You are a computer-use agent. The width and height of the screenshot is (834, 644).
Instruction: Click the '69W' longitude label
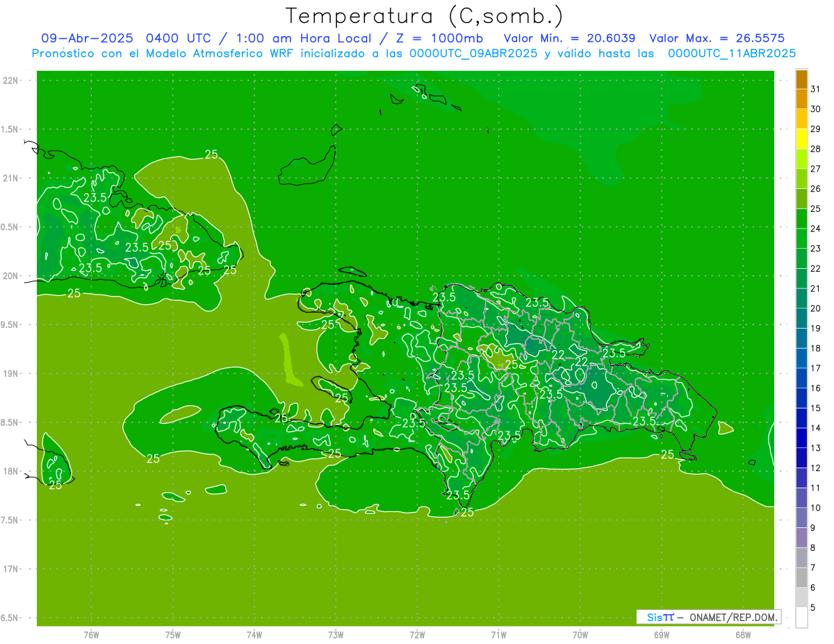point(662,634)
